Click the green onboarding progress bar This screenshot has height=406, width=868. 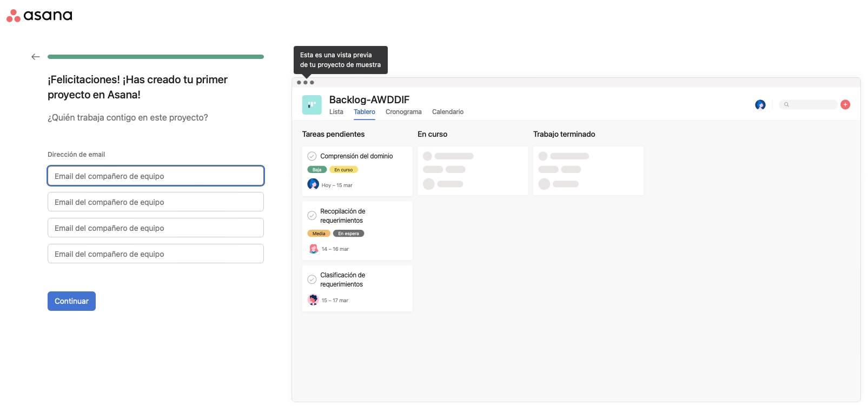point(156,57)
